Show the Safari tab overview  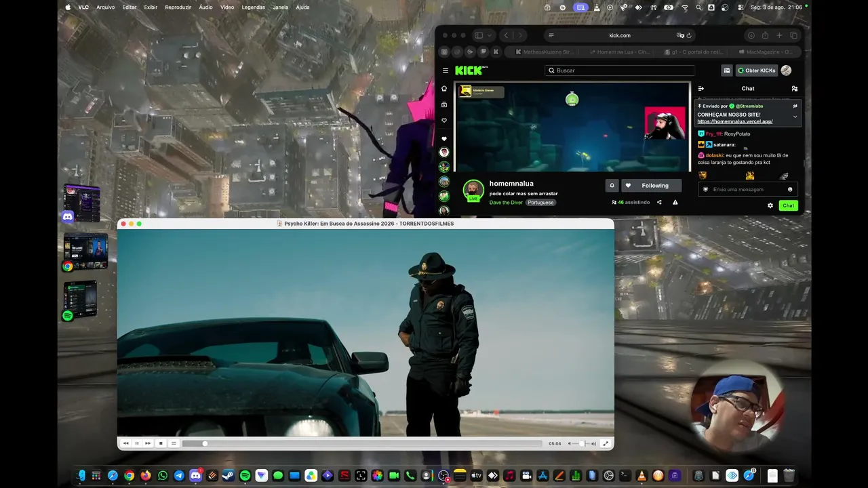click(793, 35)
